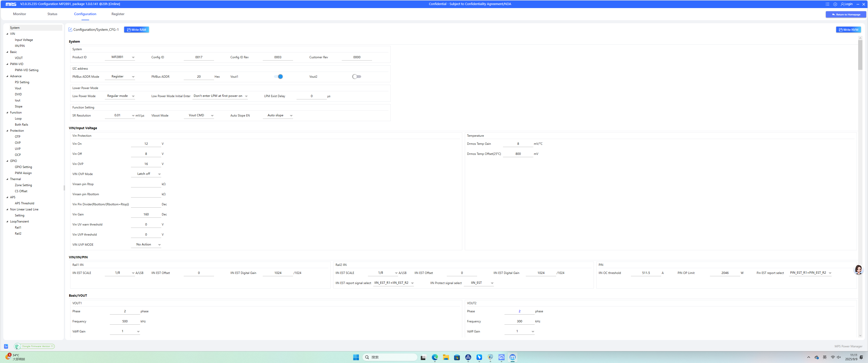Click the edit icon beside Configuration/System path

pyautogui.click(x=70, y=30)
